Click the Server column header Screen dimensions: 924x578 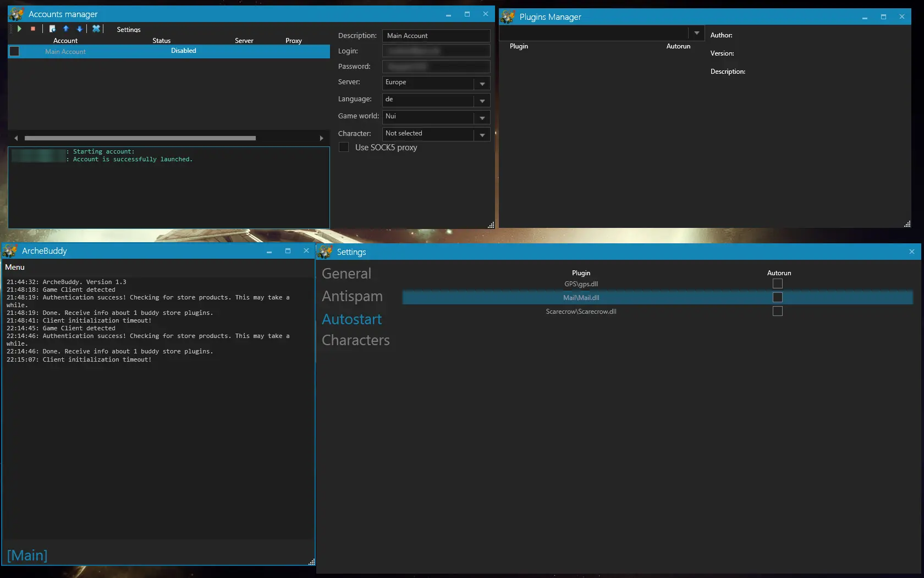click(244, 41)
